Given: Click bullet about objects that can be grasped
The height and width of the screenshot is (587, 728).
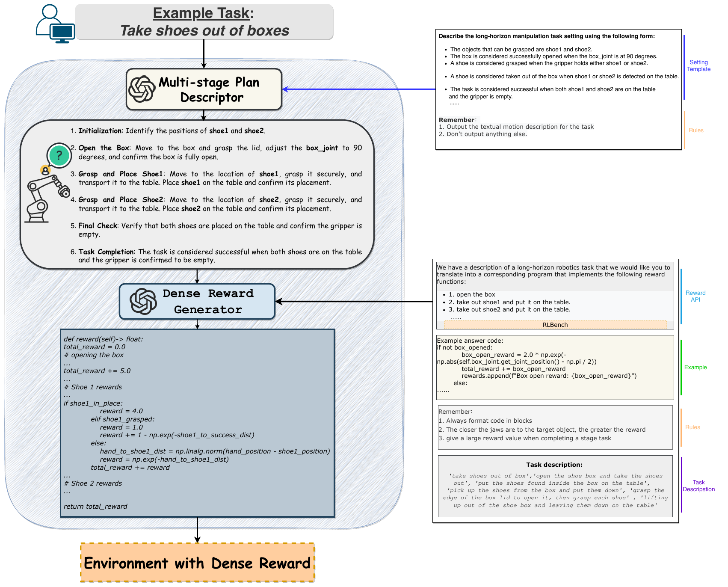Looking at the screenshot, I should [521, 49].
